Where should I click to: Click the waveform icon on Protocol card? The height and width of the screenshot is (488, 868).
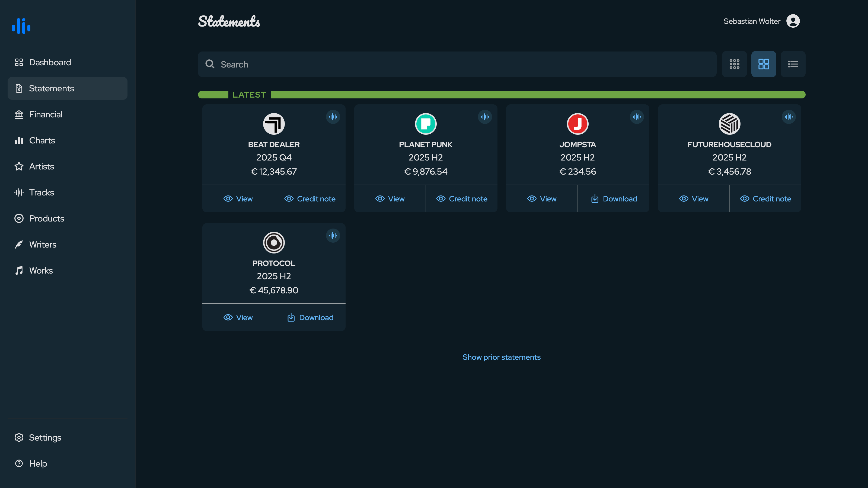tap(333, 236)
